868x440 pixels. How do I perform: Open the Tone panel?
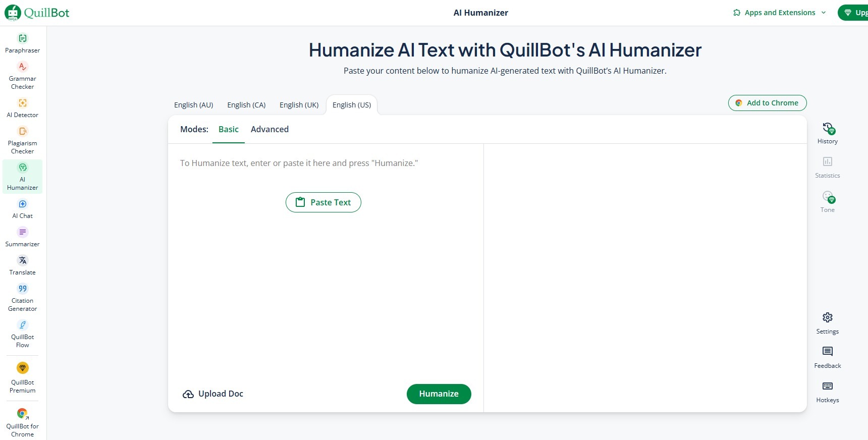click(827, 200)
